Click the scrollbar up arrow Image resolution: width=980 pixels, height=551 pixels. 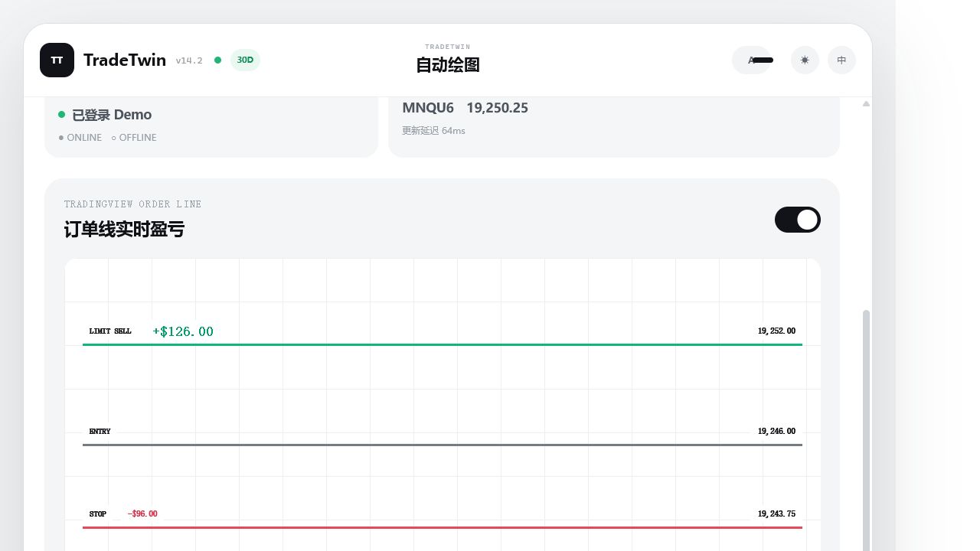(x=866, y=103)
